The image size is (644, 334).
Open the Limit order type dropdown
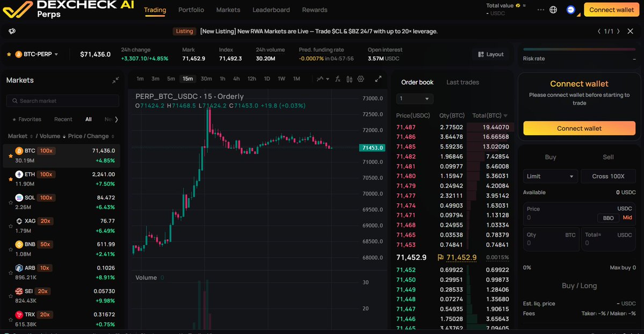pos(550,176)
